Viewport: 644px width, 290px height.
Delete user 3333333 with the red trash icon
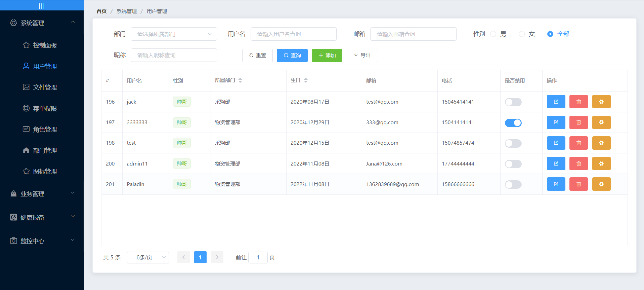(578, 122)
